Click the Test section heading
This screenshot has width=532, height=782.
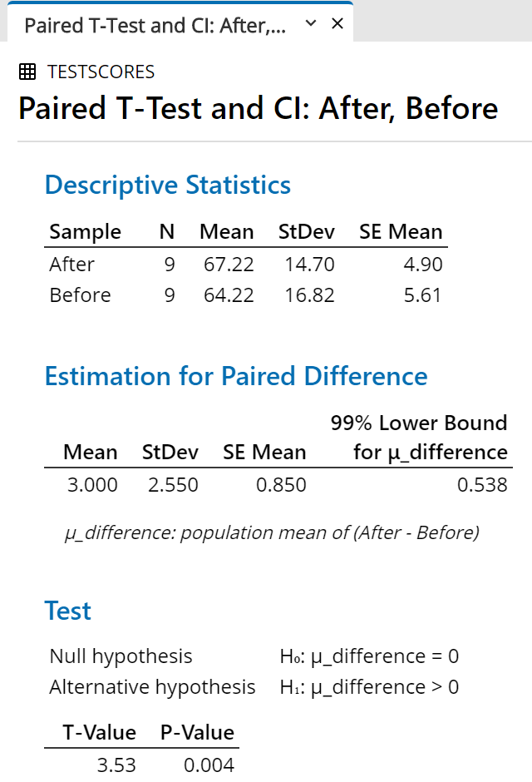[67, 611]
